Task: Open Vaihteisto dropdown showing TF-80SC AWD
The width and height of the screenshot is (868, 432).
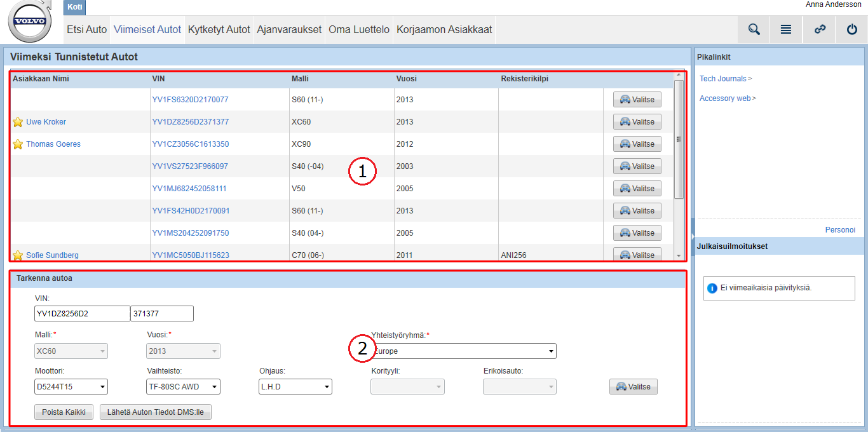Action: point(183,387)
